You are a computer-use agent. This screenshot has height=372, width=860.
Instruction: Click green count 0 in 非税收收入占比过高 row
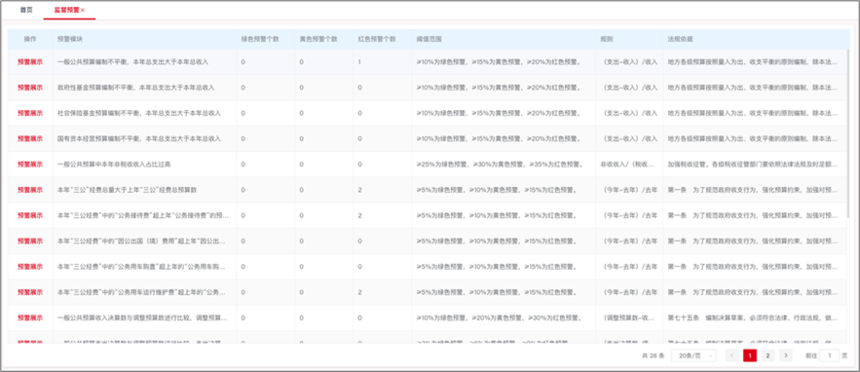pyautogui.click(x=243, y=164)
